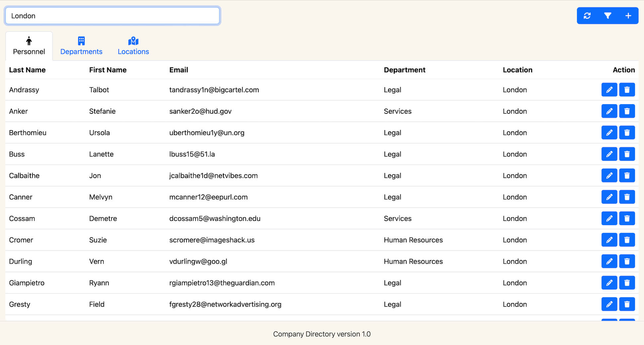Click edit pencil for Vern Durling
The image size is (644, 345).
[x=609, y=261]
